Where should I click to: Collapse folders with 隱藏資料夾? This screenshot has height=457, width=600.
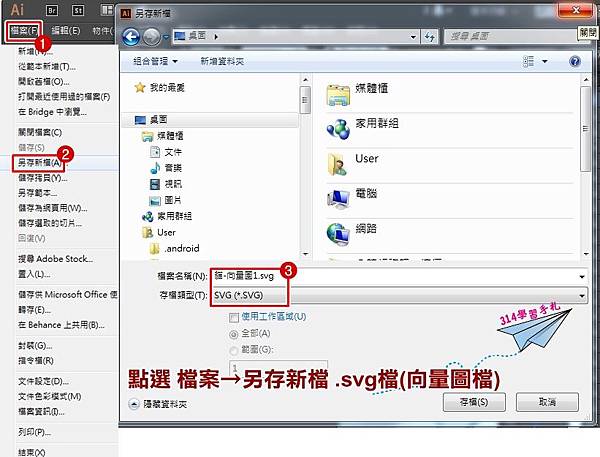click(158, 404)
